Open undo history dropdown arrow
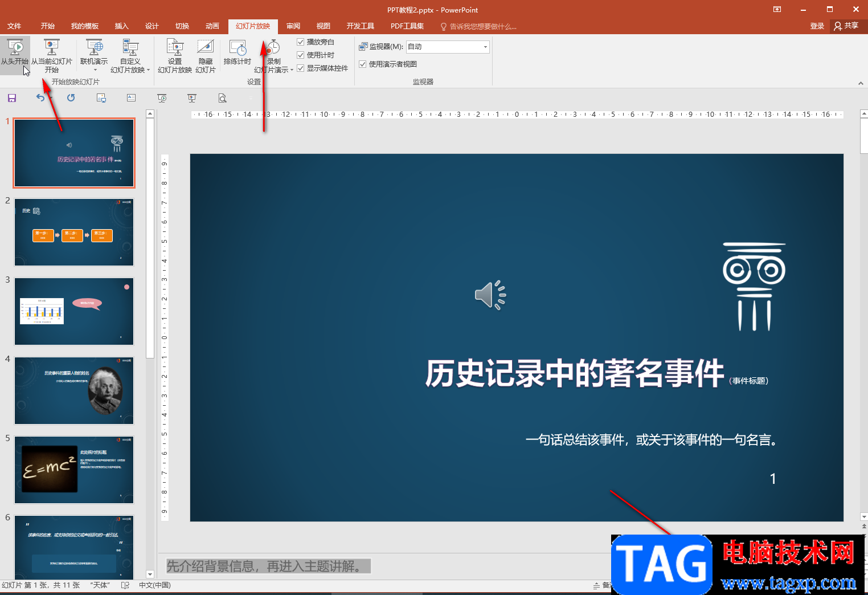The height and width of the screenshot is (595, 868). click(x=51, y=98)
